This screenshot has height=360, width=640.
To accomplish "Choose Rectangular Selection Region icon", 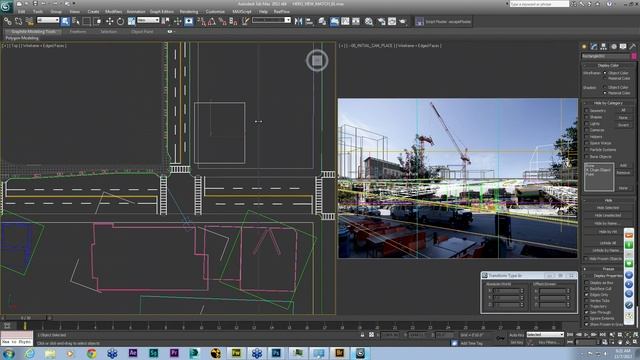I will pyautogui.click(x=87, y=21).
